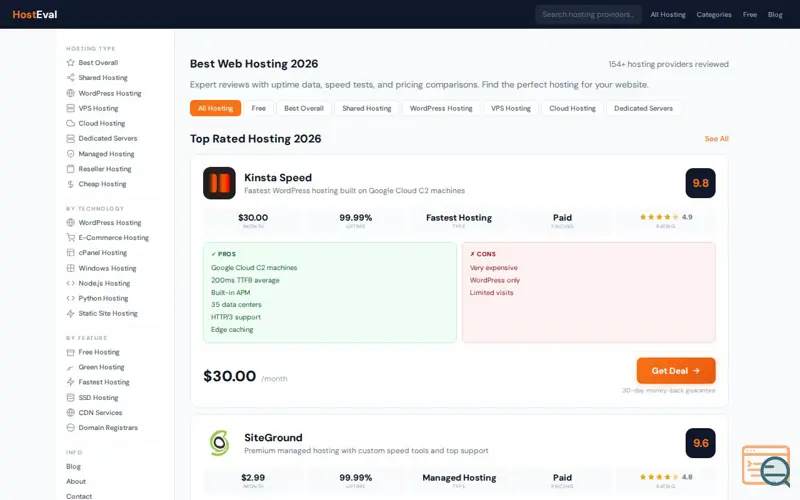Open the floating site search widget icon
This screenshot has width=800, height=500.
(766, 466)
